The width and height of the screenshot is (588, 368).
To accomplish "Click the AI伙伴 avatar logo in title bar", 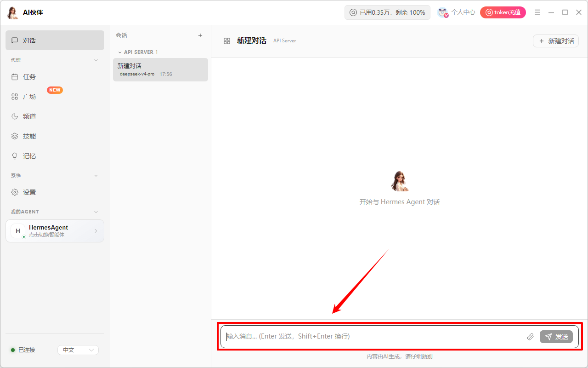I will coord(12,12).
